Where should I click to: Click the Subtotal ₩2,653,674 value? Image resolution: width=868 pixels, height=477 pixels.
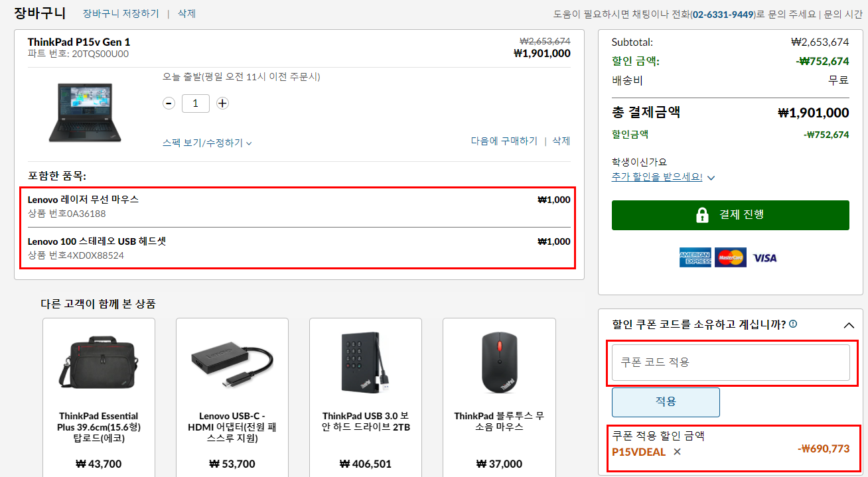[820, 42]
